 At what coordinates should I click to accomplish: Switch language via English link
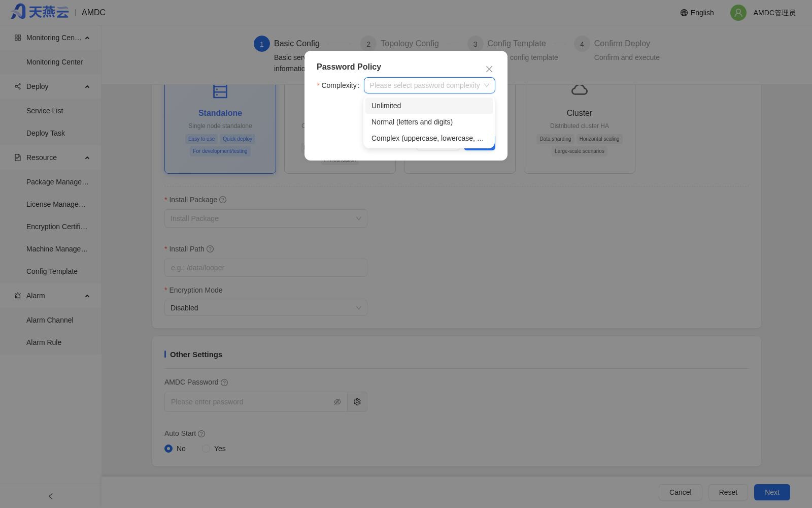[x=702, y=13]
